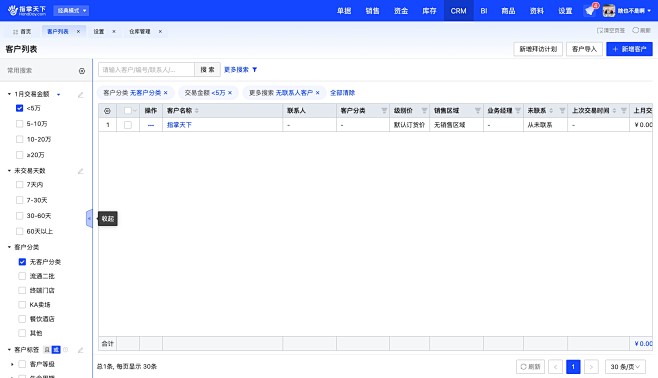Click the 全部清除 link
Viewport: 658px width, 378px height.
click(x=342, y=93)
